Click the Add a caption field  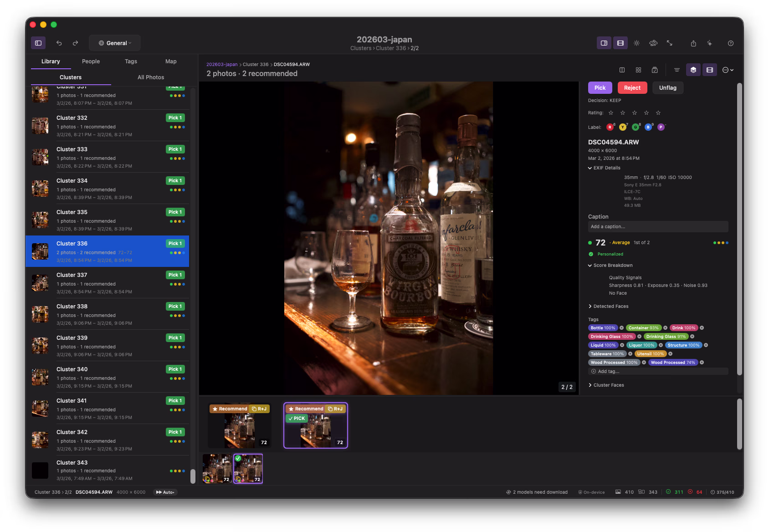(658, 227)
